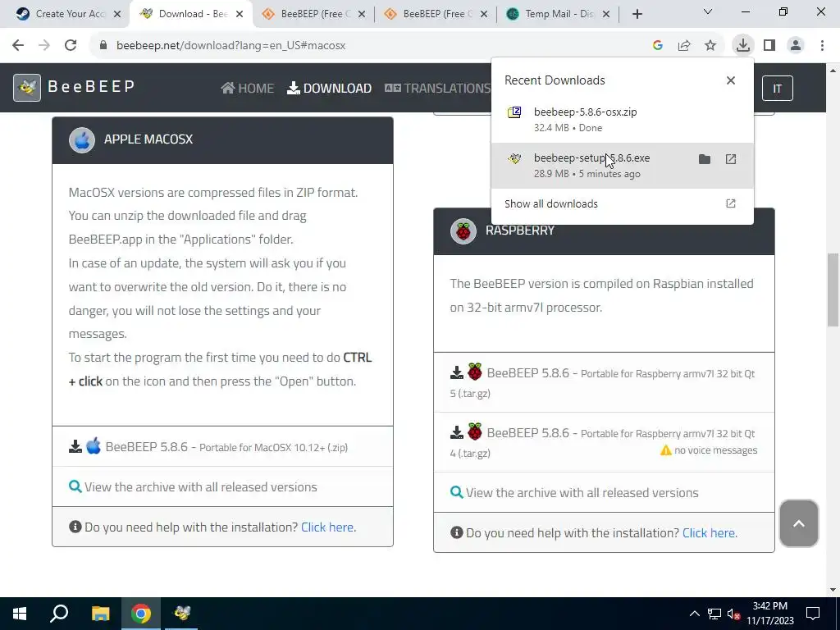Viewport: 840px width, 630px height.
Task: Download BeeBEEP 5.8.6 Portable for MacOSX
Action: coord(208,447)
